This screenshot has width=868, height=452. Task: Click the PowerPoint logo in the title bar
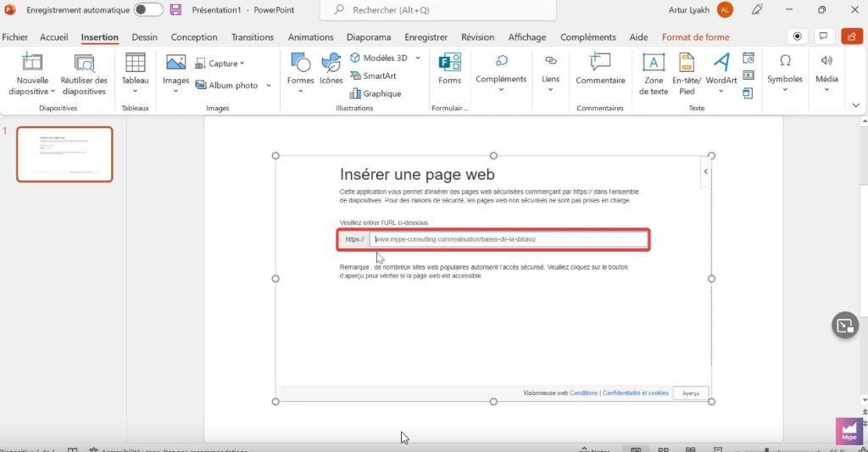(9, 9)
